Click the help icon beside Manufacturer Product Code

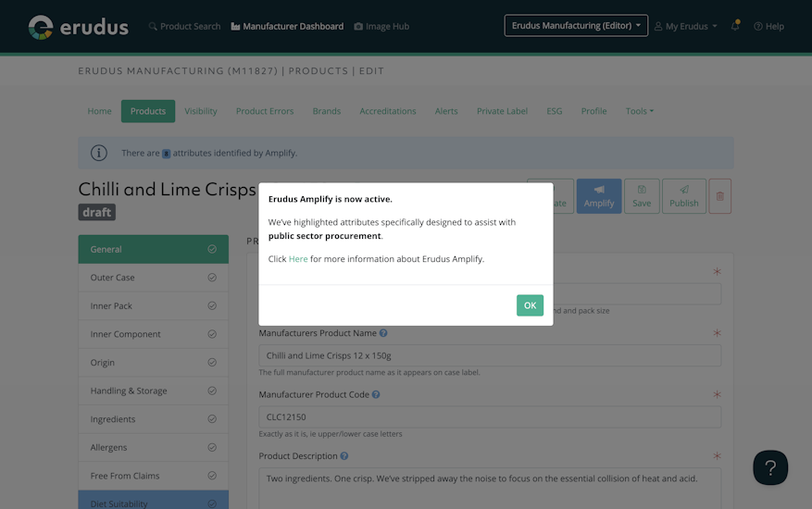tap(376, 394)
